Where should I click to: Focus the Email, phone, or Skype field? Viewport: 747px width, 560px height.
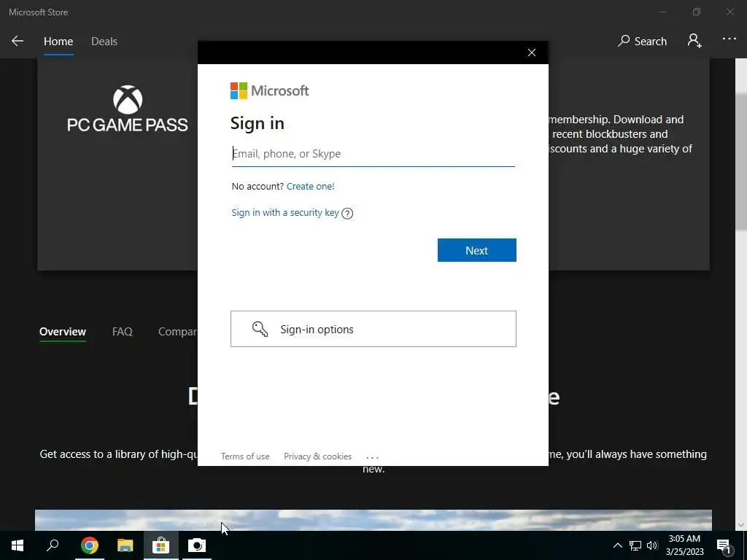click(x=373, y=154)
